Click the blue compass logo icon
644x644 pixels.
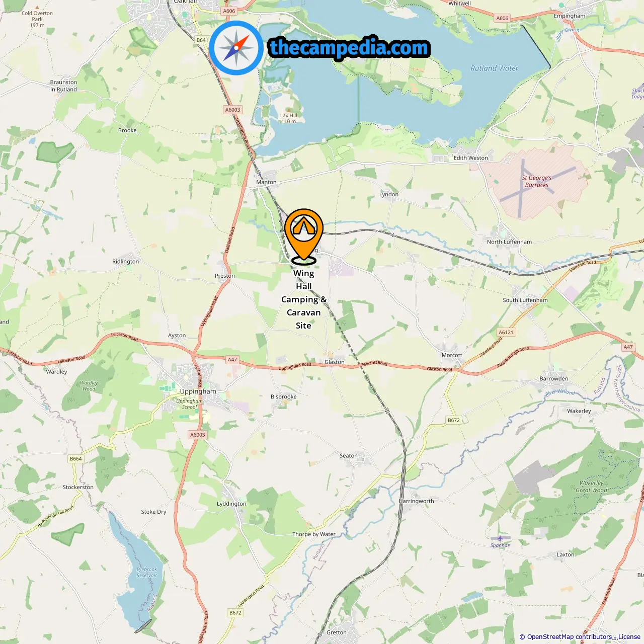[x=236, y=48]
